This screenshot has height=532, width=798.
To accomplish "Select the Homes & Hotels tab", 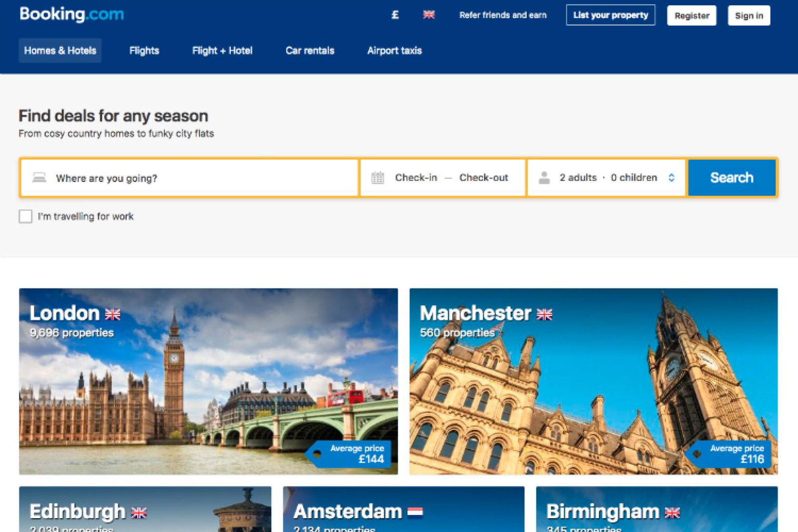I will [60, 50].
